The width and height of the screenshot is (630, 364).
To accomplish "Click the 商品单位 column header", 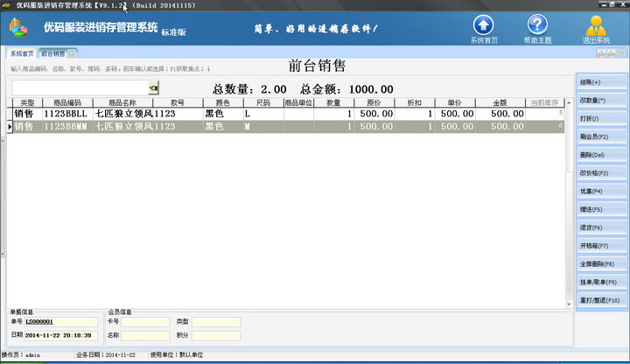I will pyautogui.click(x=298, y=103).
